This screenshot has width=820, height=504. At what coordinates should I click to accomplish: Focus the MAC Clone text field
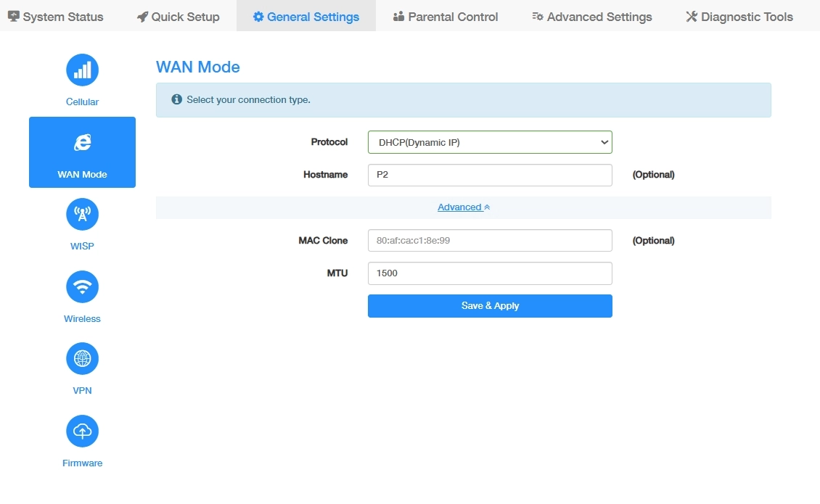click(490, 240)
